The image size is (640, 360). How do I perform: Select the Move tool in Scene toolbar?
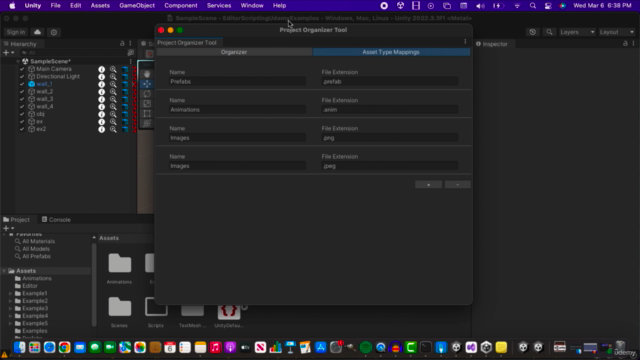(x=147, y=84)
